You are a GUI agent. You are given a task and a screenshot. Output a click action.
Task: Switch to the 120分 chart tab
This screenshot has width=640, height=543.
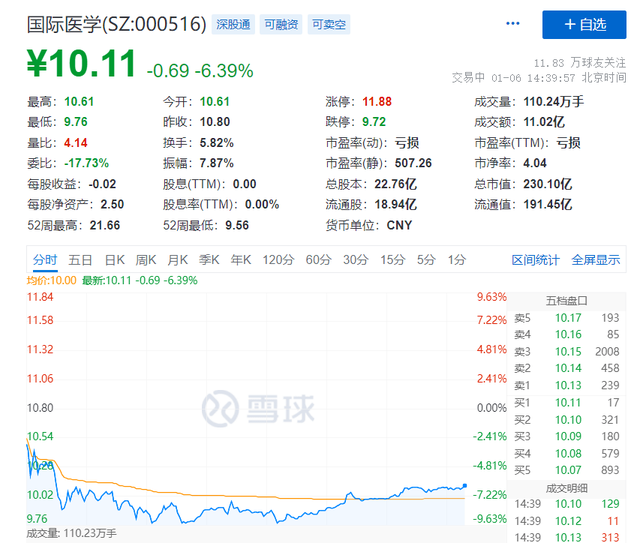[278, 260]
